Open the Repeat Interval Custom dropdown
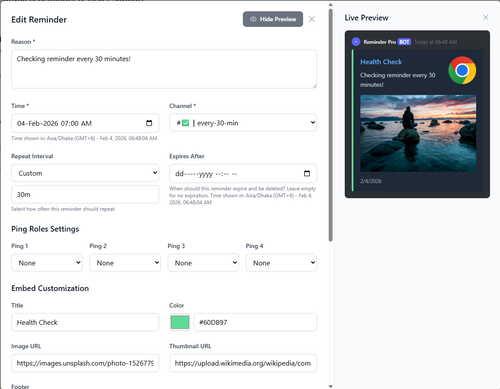Image resolution: width=500 pixels, height=389 pixels. click(x=85, y=173)
